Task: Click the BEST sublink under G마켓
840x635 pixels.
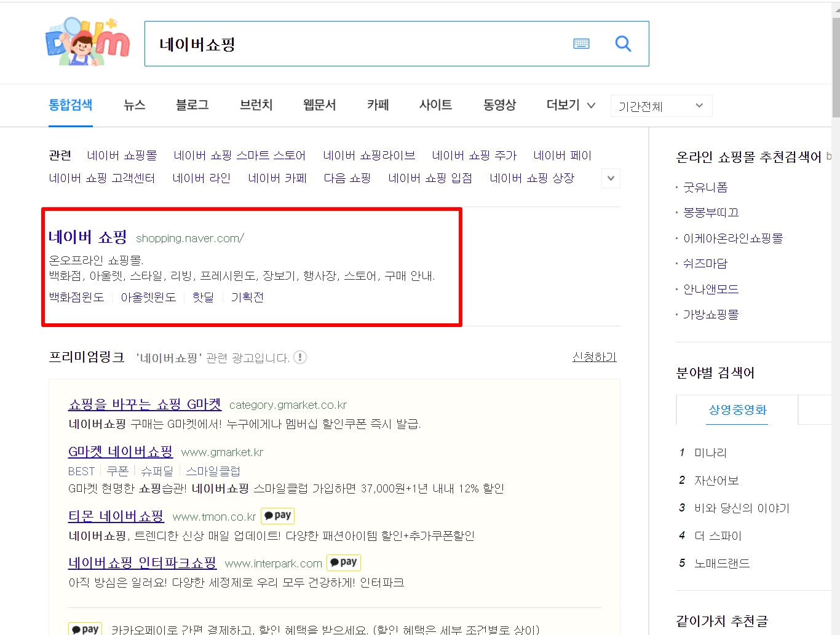Action: pos(81,471)
